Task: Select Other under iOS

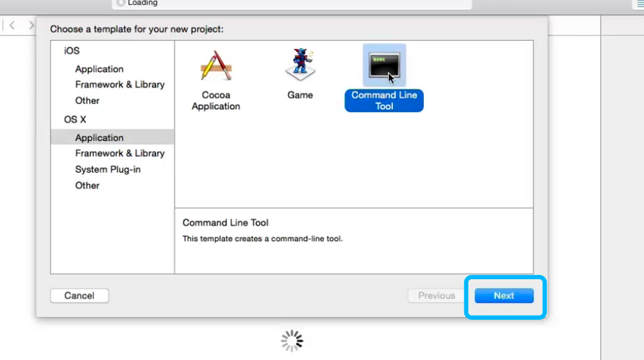Action: point(87,101)
